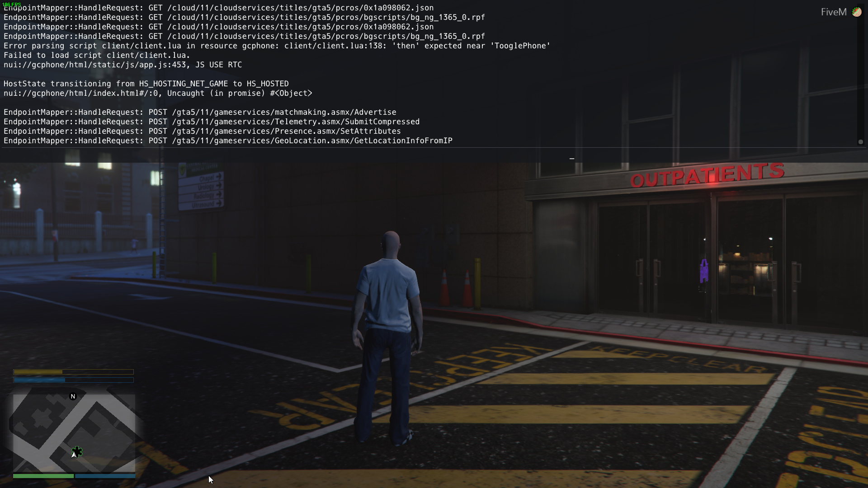Click the yellow hunger status bar
The image size is (868, 488).
pos(73,372)
